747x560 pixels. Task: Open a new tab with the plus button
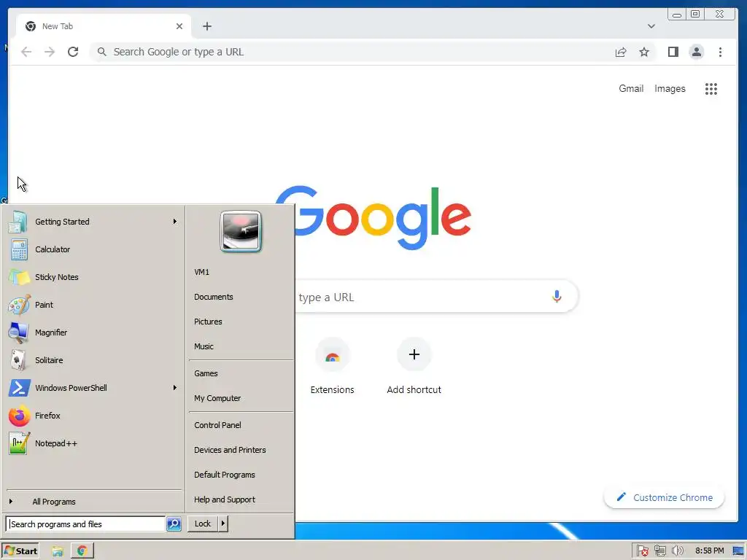coord(206,26)
